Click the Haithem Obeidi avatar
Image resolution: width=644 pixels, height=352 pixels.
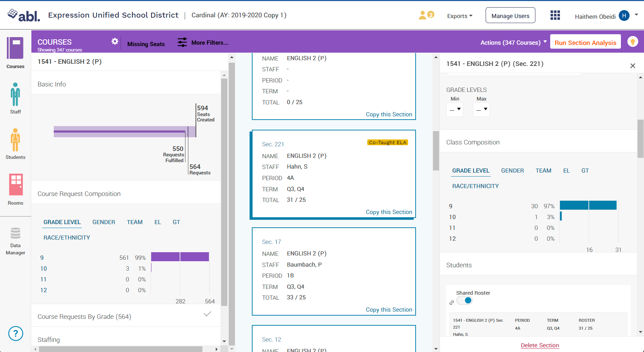coord(624,15)
